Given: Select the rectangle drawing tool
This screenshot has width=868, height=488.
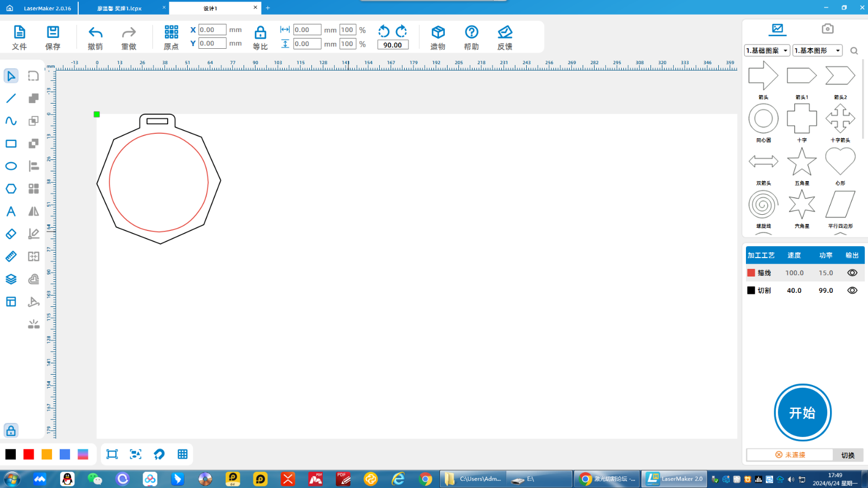Looking at the screenshot, I should [x=11, y=144].
